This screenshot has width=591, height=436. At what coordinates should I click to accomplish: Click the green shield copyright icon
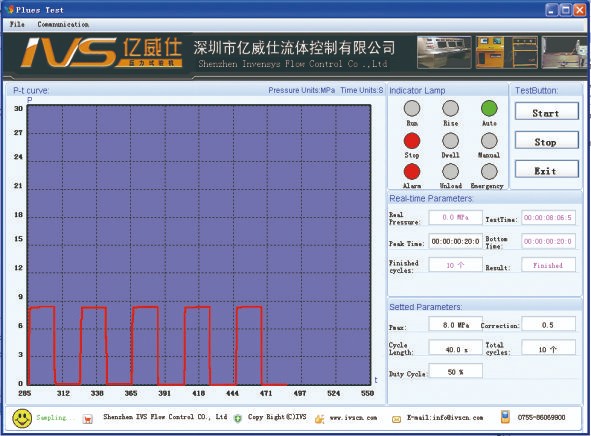tap(238, 418)
